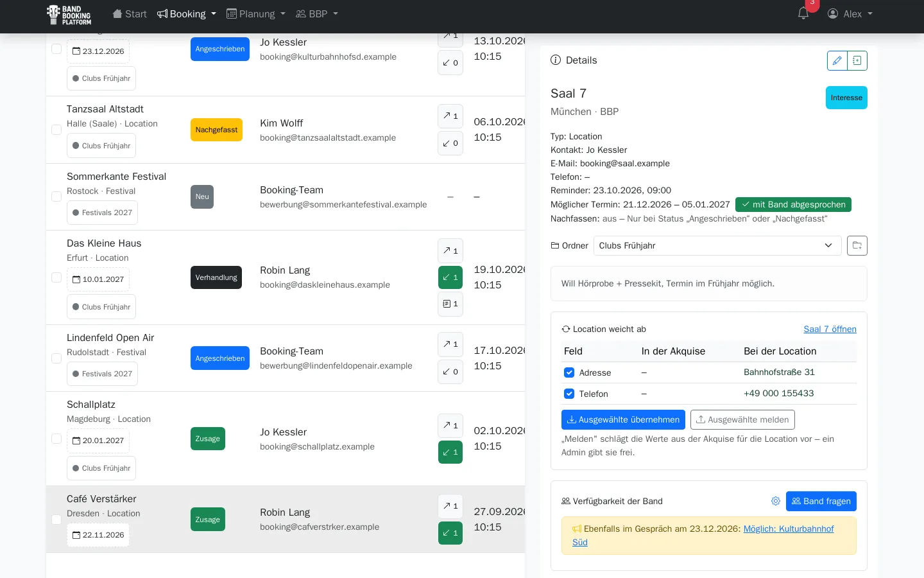
Task: Open the Booking menu dropdown
Action: pyautogui.click(x=187, y=14)
